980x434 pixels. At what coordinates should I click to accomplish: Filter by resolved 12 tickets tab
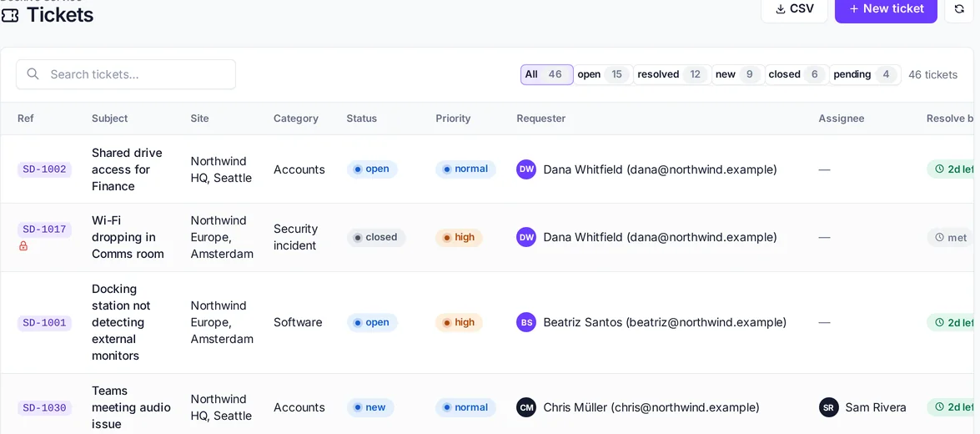672,74
